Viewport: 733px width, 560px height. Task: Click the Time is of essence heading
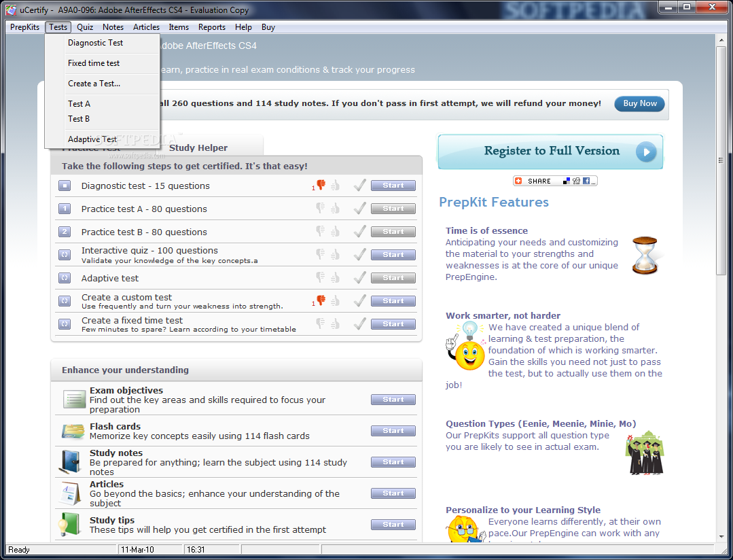pyautogui.click(x=486, y=230)
